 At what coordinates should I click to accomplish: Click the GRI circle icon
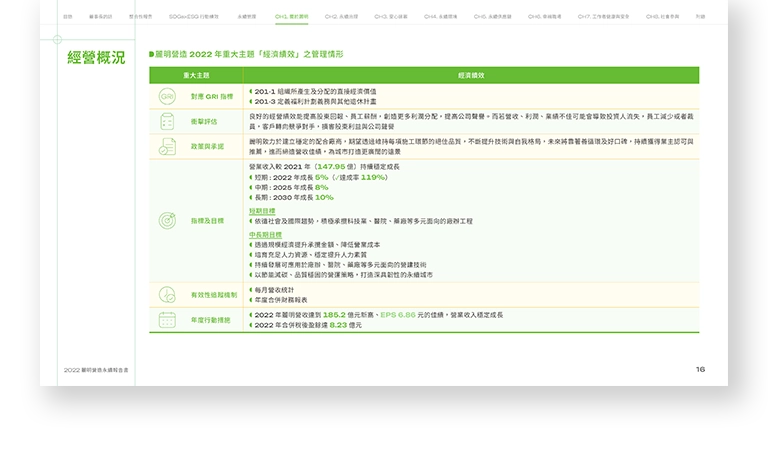coord(167,97)
